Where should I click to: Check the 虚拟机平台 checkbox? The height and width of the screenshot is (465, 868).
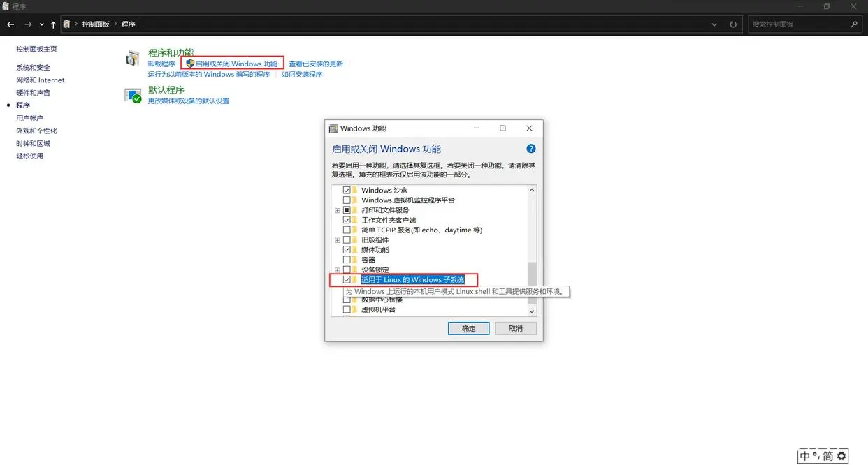[347, 309]
